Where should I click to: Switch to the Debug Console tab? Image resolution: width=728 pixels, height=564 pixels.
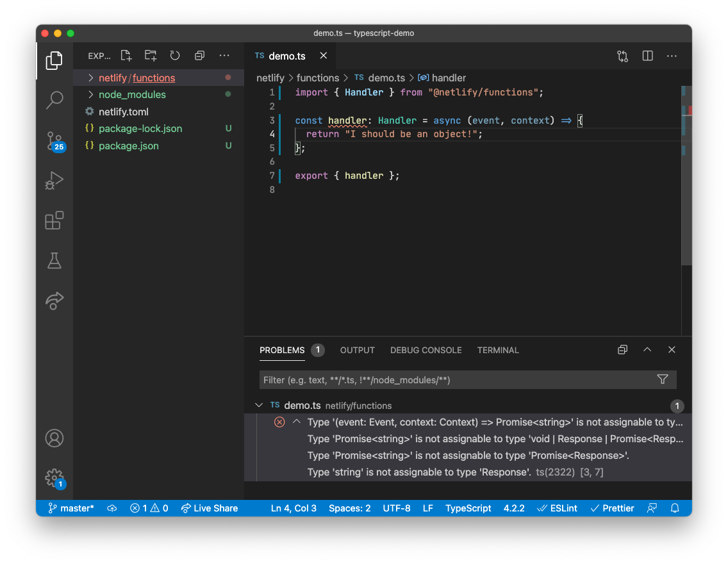coord(426,350)
